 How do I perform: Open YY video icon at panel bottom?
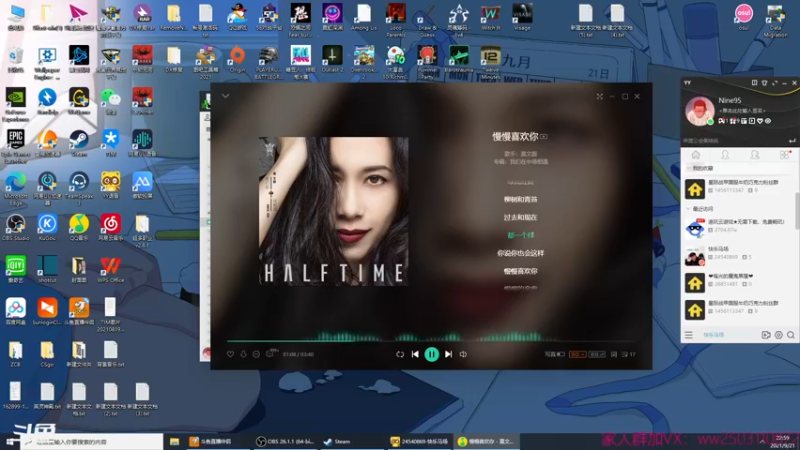coord(766,335)
